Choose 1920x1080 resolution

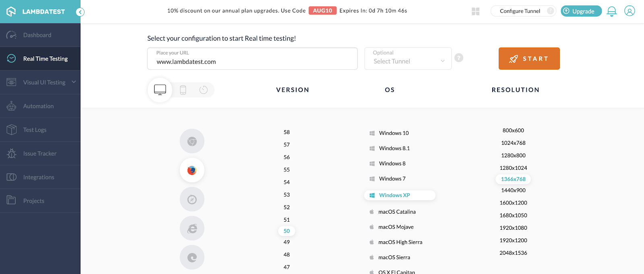[x=513, y=228]
